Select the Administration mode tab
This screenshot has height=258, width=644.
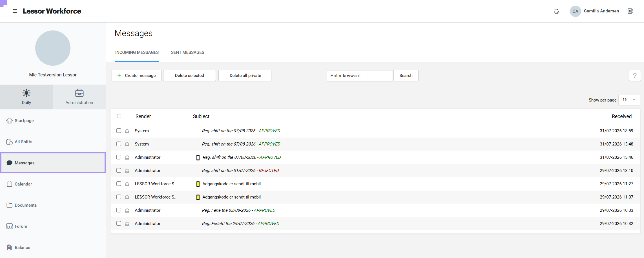79,97
